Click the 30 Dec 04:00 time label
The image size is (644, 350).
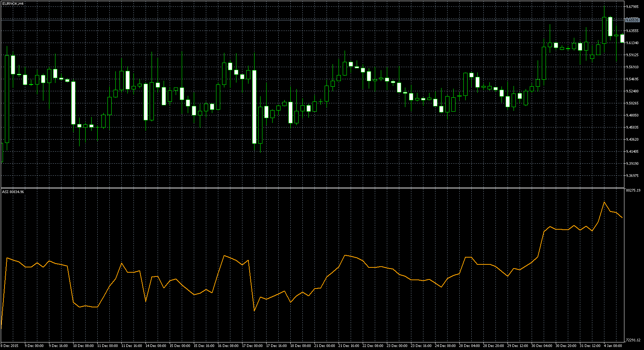[x=542, y=346]
